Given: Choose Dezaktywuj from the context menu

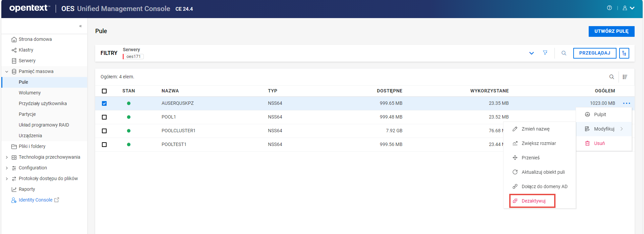Looking at the screenshot, I should click(533, 201).
